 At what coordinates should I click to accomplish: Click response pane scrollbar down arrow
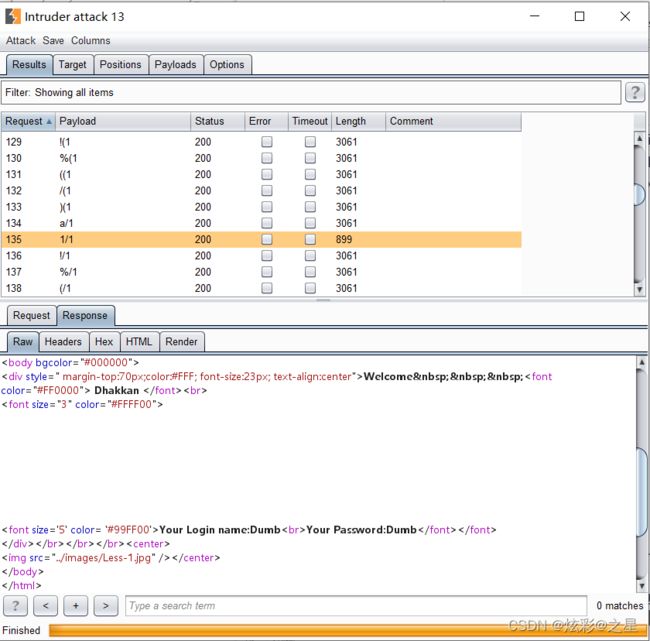coord(641,586)
